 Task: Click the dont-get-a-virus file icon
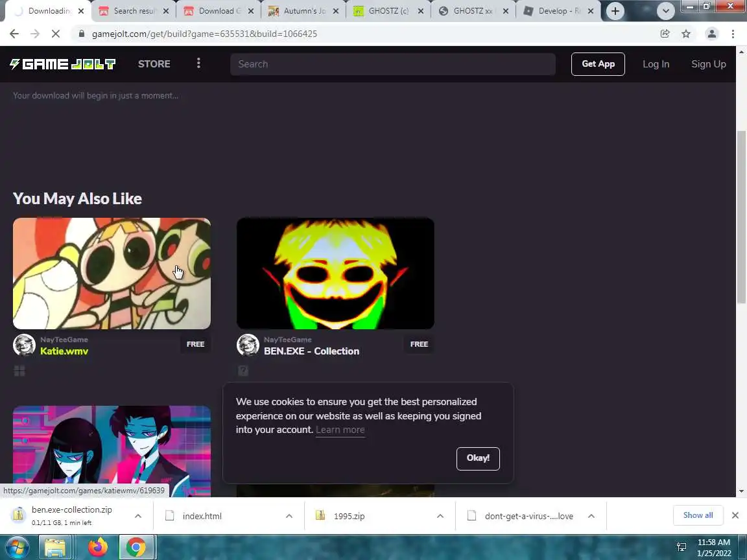coord(471,516)
